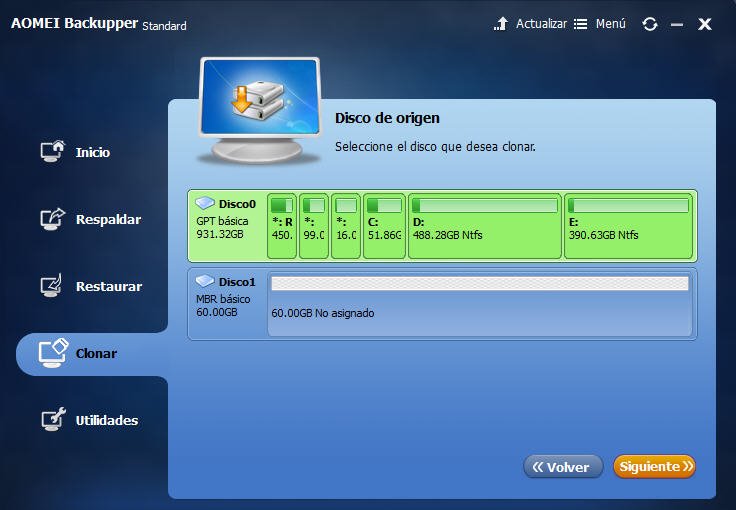Minimize the AOMEI Backupper window

pos(677,24)
